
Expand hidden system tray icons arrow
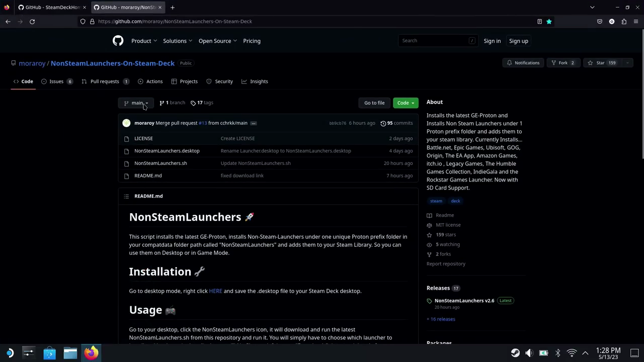586,353
